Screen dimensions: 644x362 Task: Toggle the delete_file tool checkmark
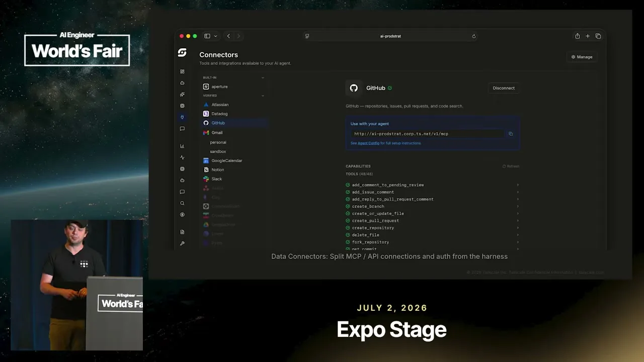coord(348,235)
